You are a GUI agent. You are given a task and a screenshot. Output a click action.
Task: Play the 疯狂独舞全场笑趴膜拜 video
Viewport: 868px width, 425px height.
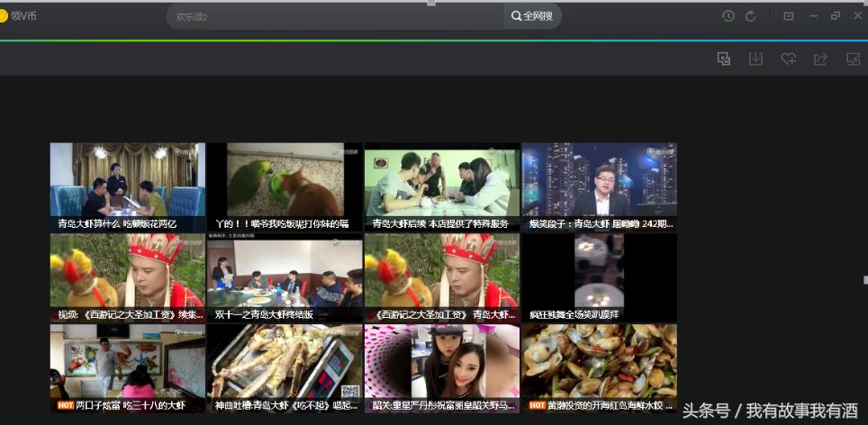(x=599, y=277)
